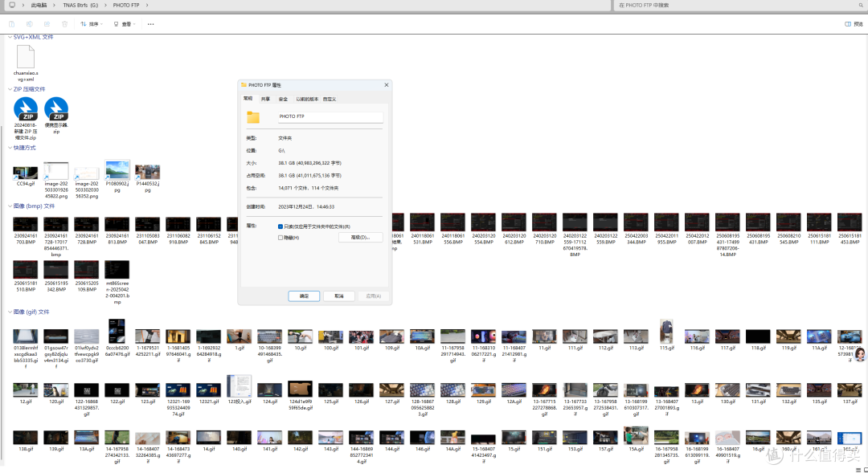Select the 118.gif file thumbnail
This screenshot has width=868, height=473.
click(x=758, y=336)
